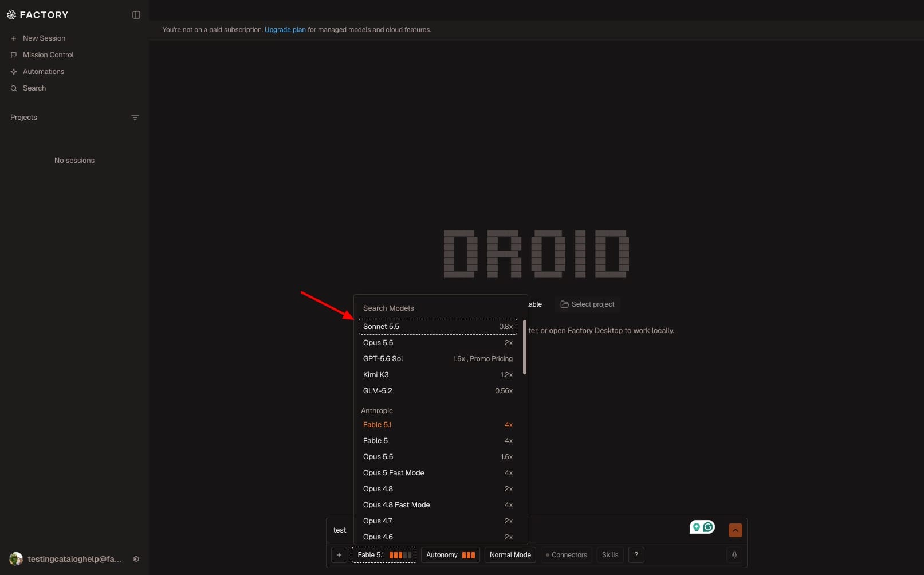The image size is (924, 575).
Task: Choose Opus 5 Fast Mode
Action: [x=438, y=473]
